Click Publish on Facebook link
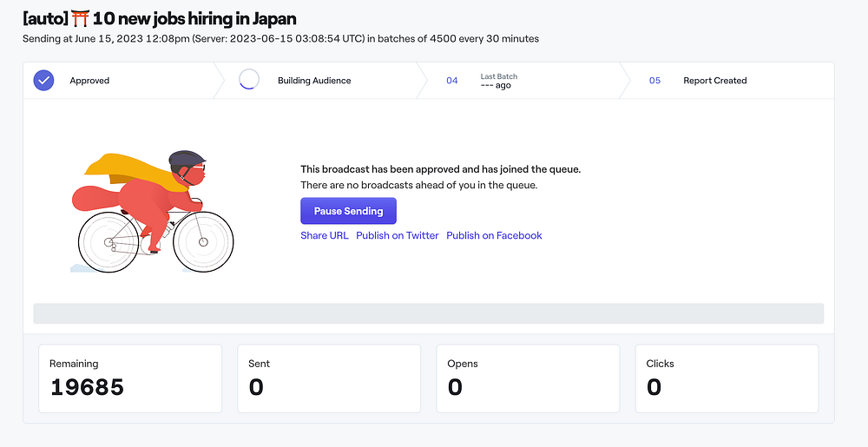This screenshot has width=868, height=447. point(494,235)
